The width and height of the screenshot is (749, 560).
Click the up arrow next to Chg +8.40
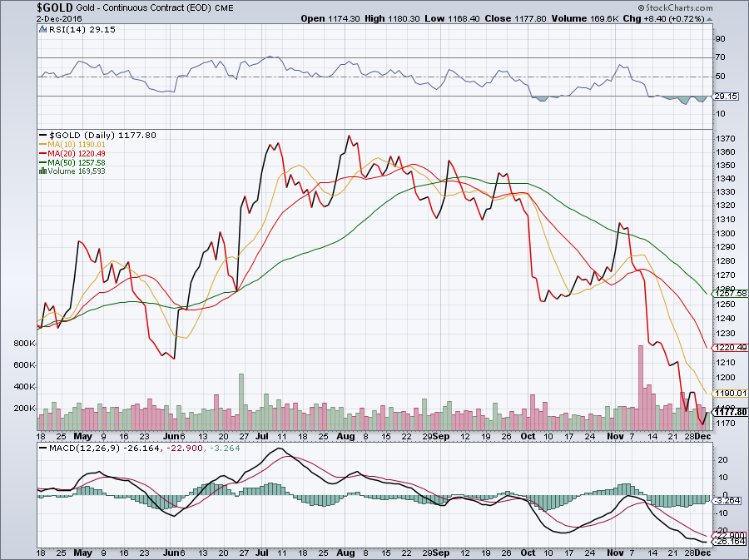pos(709,19)
